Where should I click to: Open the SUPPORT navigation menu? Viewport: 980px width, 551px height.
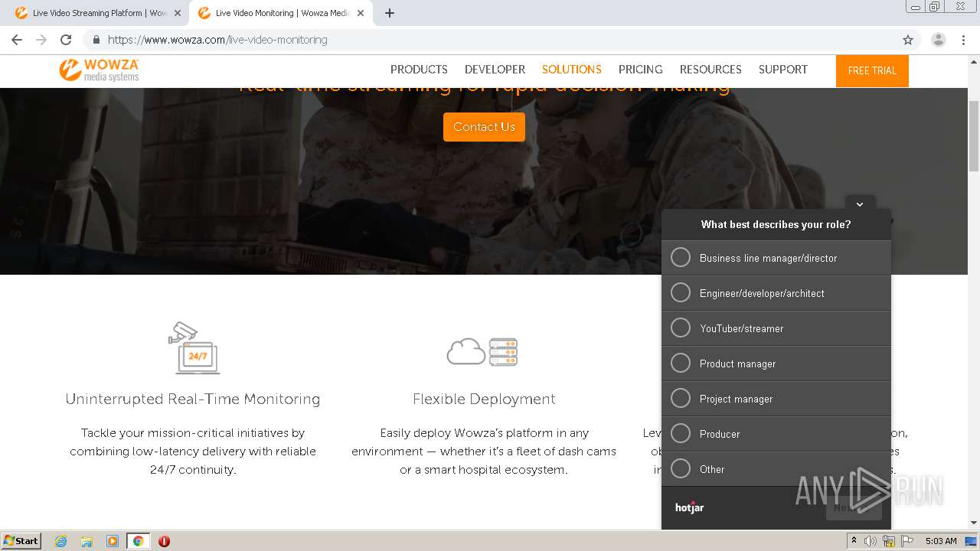(782, 70)
